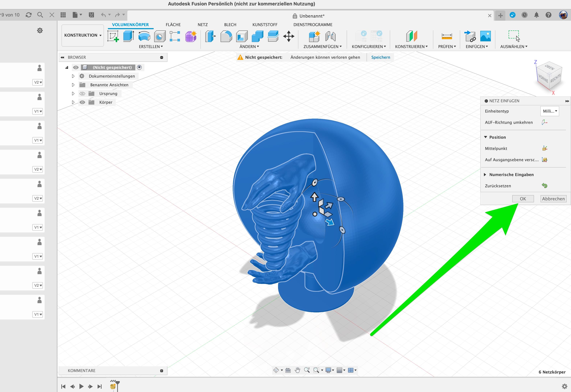This screenshot has width=571, height=392.
Task: Collapse the Position section
Action: [x=486, y=137]
